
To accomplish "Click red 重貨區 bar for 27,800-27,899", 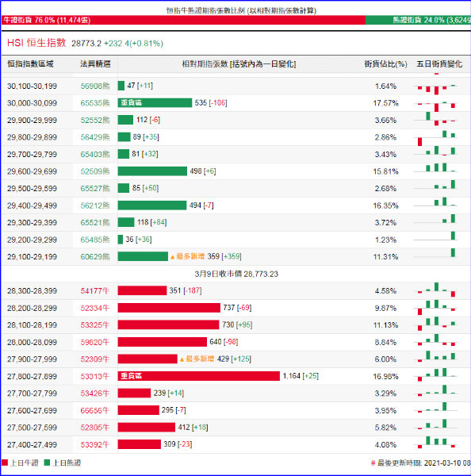I will [199, 376].
